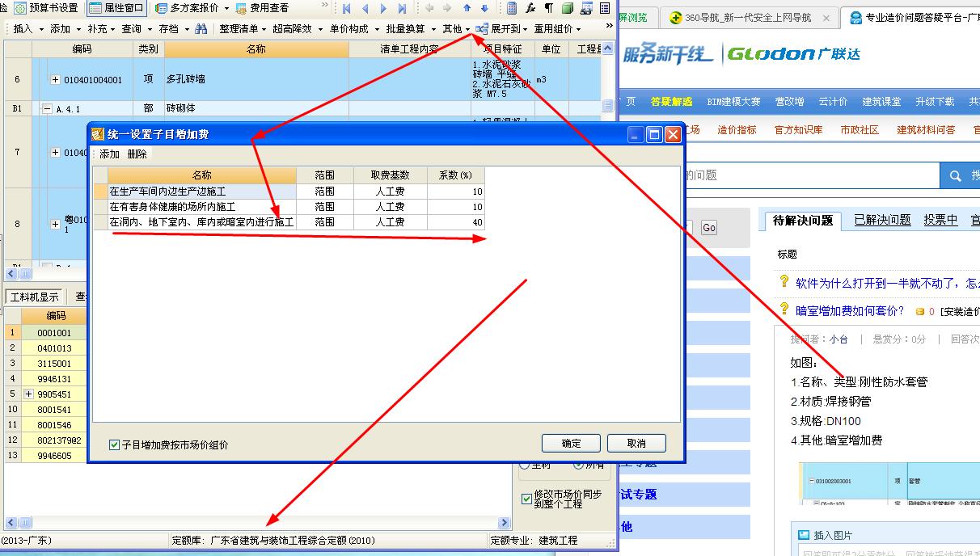Open the 单价构成 dropdown
980x556 pixels.
353,28
